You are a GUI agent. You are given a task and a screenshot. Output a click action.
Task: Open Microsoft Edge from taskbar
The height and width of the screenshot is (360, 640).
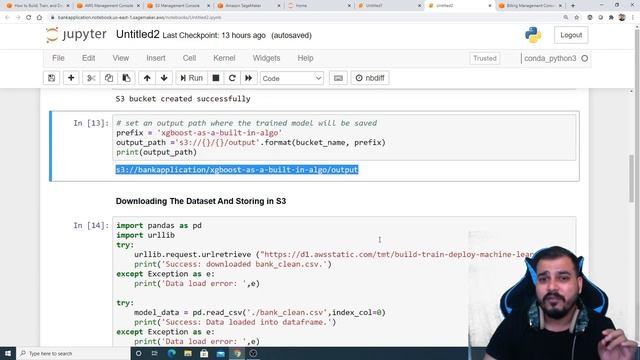171,353
